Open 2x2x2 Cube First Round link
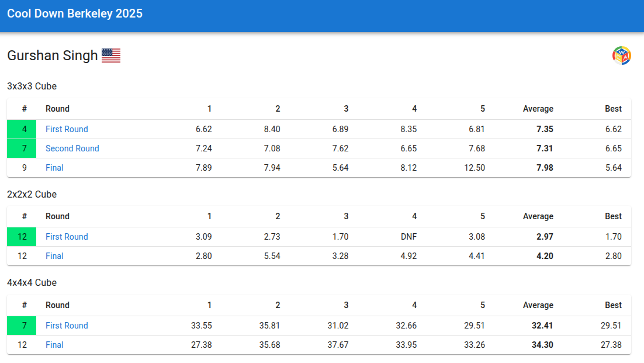Image resolution: width=644 pixels, height=363 pixels. pos(67,237)
